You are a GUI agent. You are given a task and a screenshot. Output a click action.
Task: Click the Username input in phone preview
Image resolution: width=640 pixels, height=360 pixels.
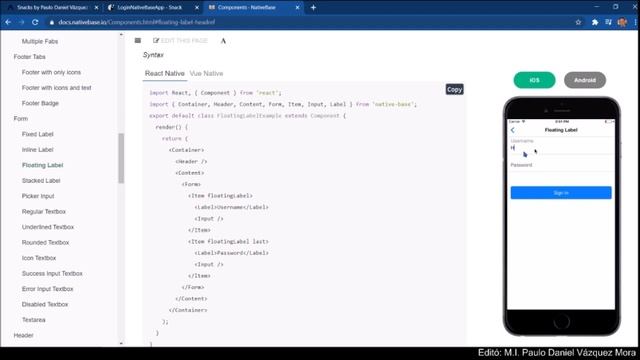(561, 148)
